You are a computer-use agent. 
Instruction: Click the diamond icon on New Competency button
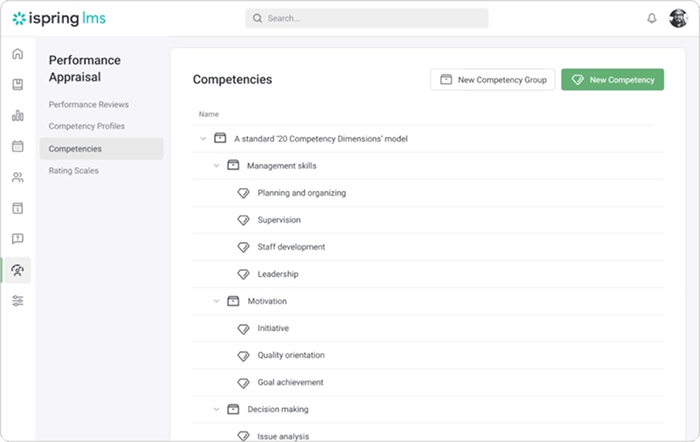[x=578, y=79]
